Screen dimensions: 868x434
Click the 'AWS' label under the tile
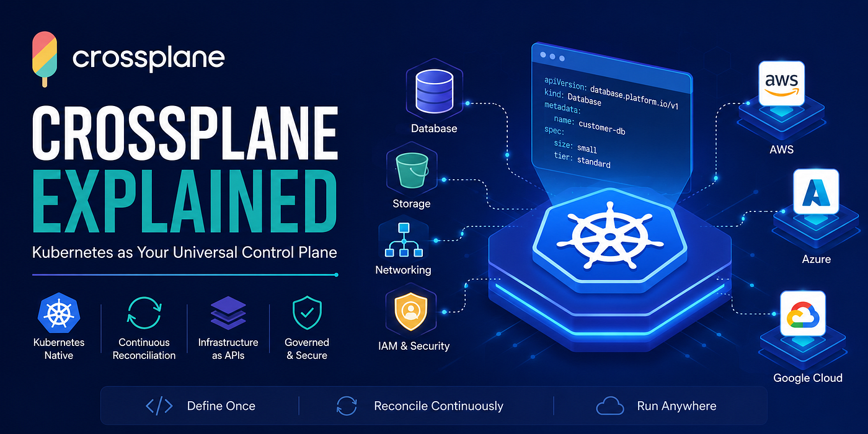[781, 149]
